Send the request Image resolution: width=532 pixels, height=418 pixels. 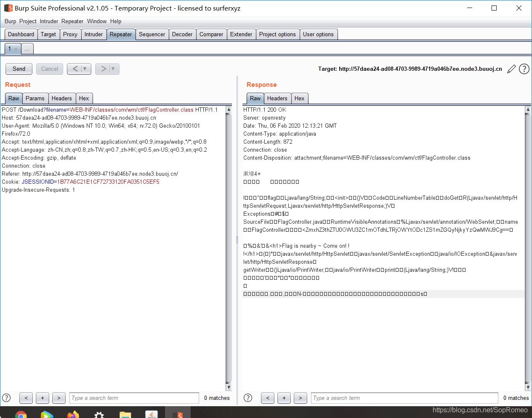(x=19, y=69)
